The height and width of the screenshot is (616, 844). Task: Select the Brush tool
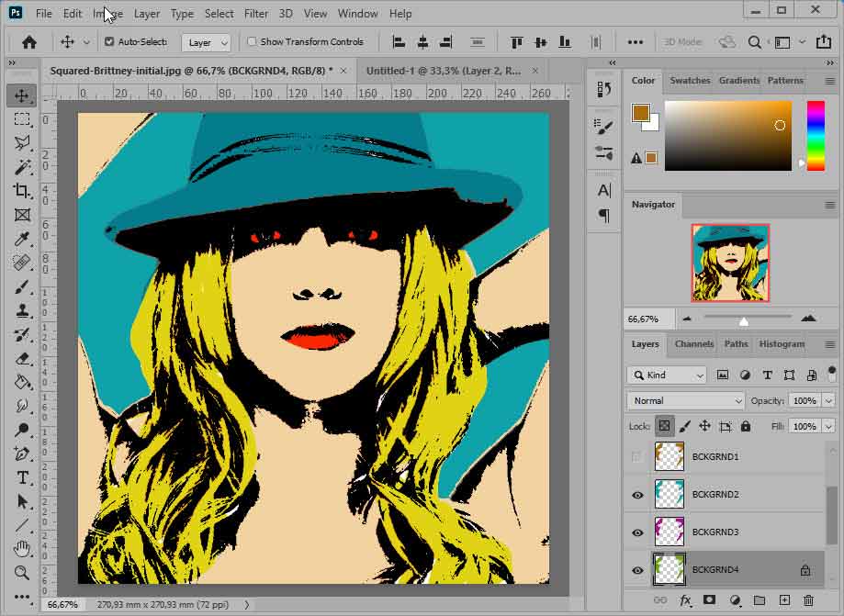click(22, 286)
